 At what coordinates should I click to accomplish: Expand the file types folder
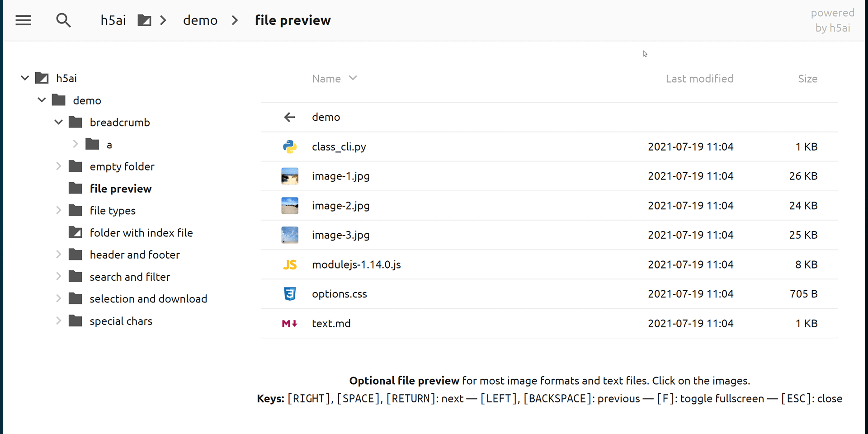58,210
